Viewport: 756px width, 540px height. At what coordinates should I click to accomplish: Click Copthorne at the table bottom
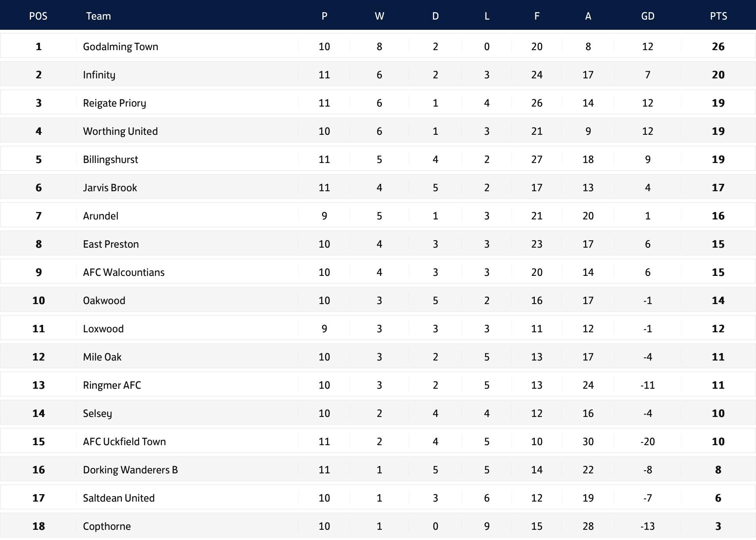click(107, 526)
